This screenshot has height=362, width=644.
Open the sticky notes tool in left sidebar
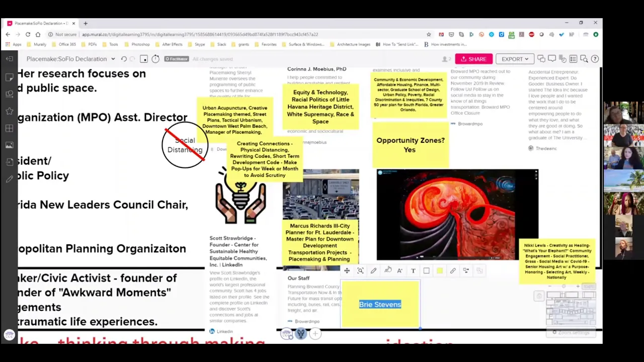point(9,76)
